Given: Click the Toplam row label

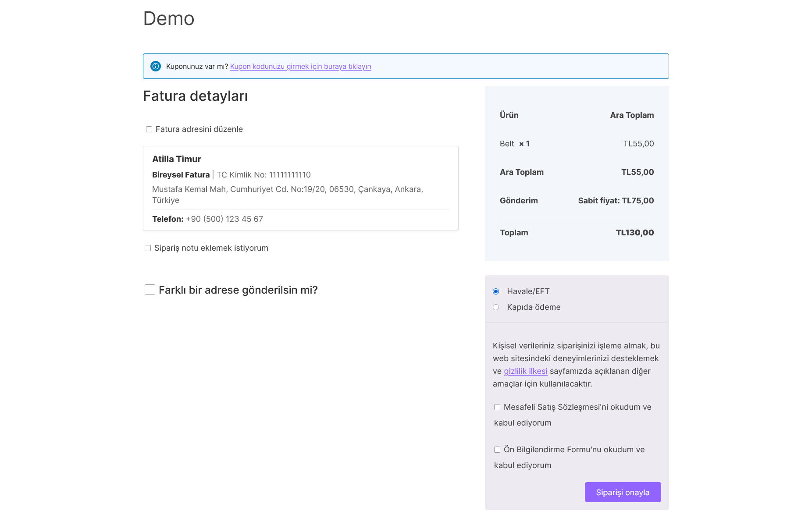Looking at the screenshot, I should click(514, 233).
